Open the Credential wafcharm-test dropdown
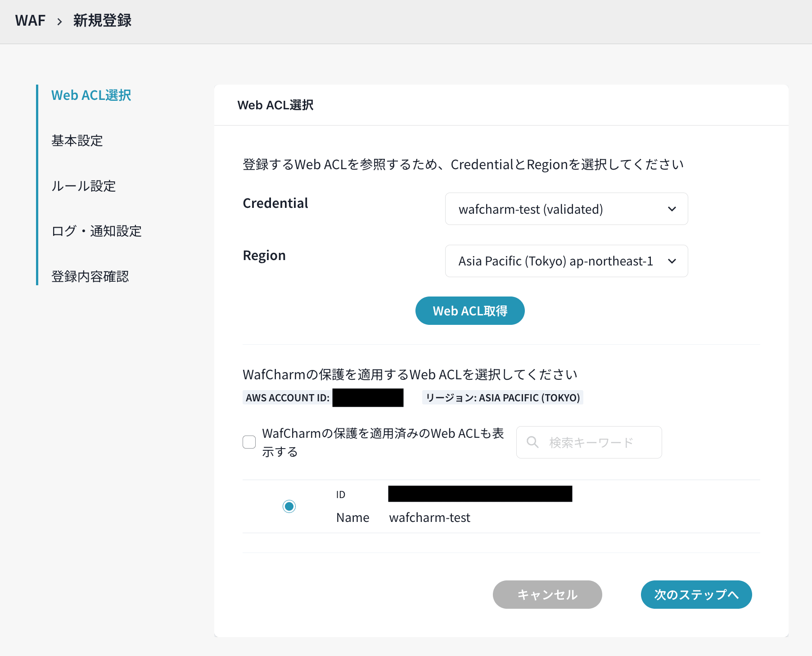The height and width of the screenshot is (656, 812). [x=566, y=209]
